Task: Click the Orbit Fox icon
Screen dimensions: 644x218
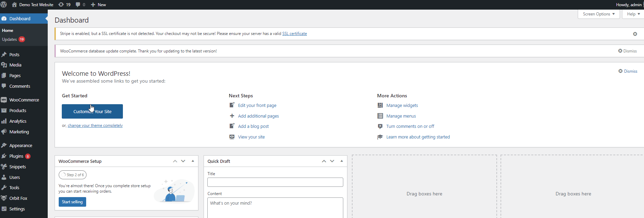Action: (4, 198)
